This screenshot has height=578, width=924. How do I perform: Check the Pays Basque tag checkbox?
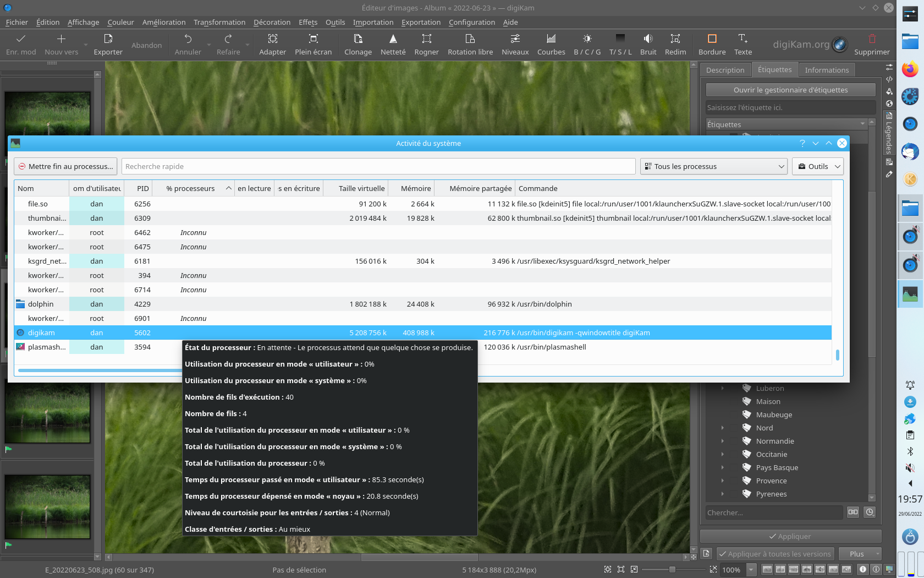(x=734, y=468)
